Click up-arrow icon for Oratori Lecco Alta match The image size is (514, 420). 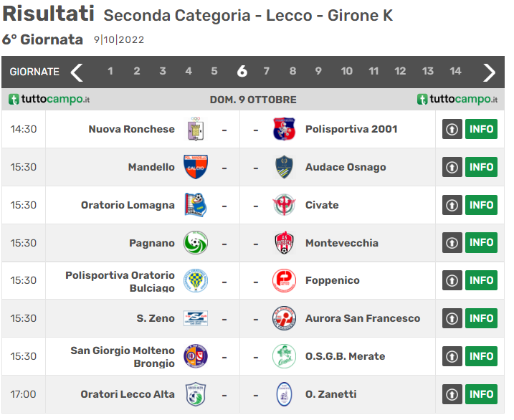(452, 394)
